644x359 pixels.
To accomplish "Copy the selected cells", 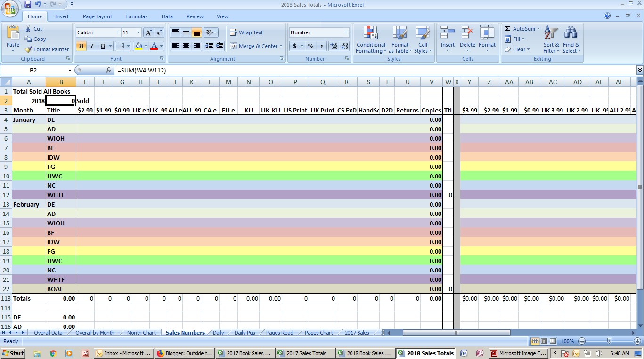I will [x=35, y=39].
